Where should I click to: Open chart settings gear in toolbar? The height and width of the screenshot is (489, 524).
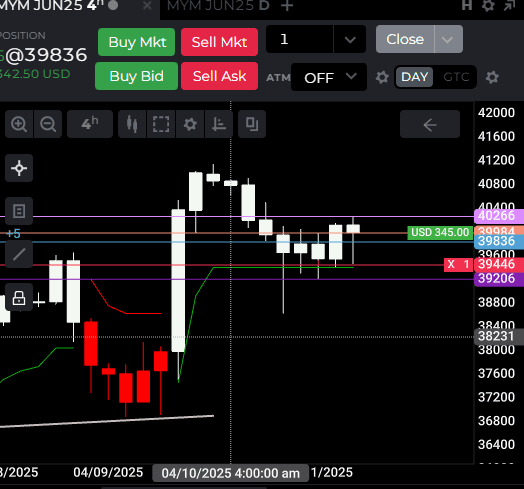tap(190, 124)
